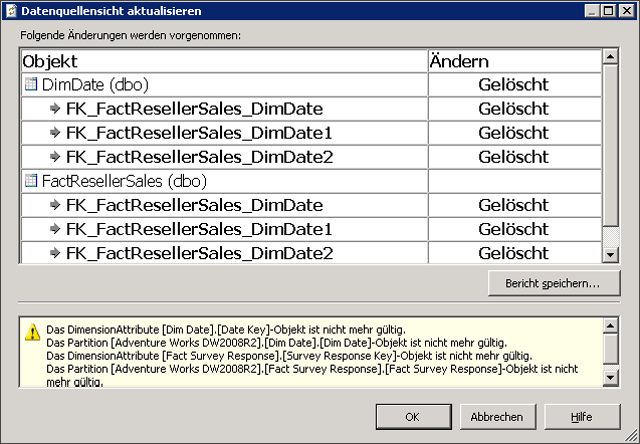This screenshot has height=444, width=640.
Task: Open help via the Hilfe button
Action: (582, 416)
